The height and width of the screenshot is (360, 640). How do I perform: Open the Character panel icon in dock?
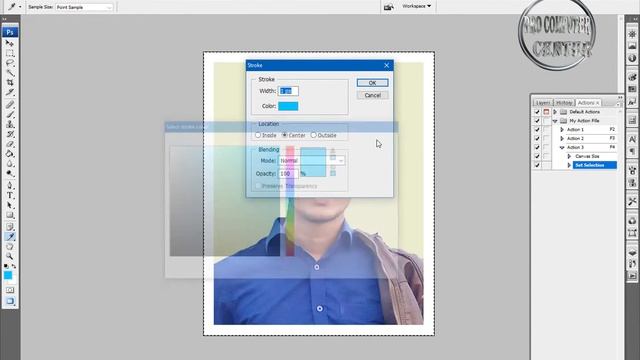tap(632, 139)
